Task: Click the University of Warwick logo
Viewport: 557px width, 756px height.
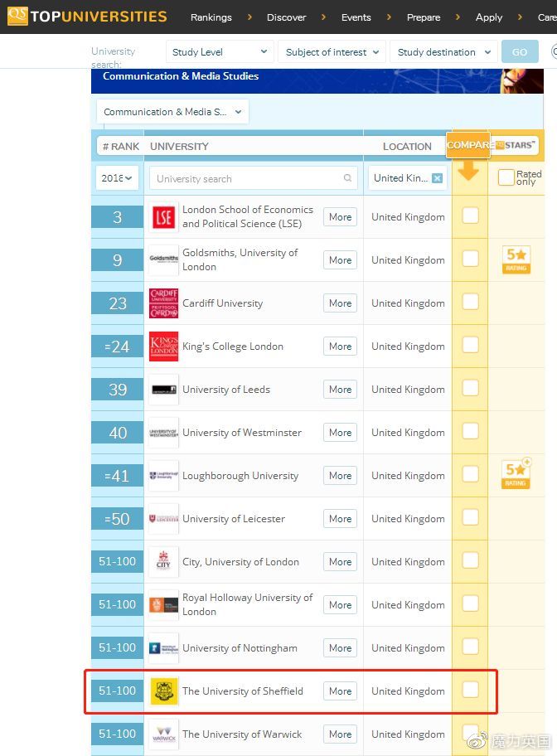Action: (163, 734)
